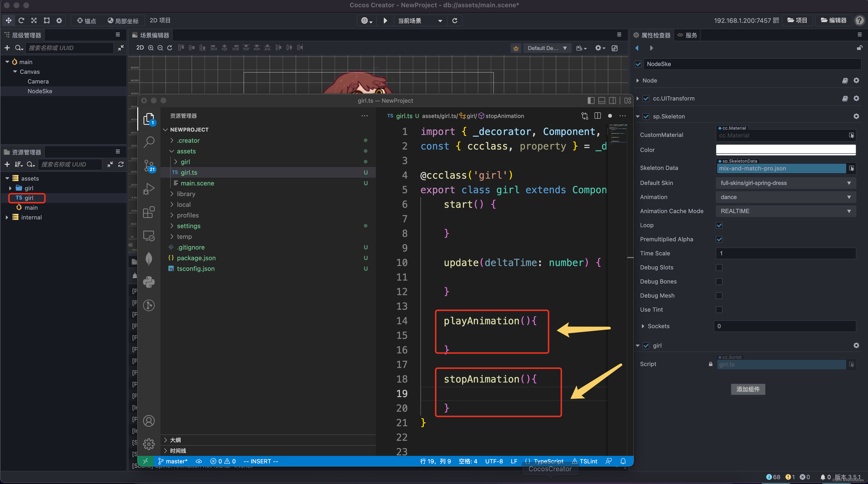
Task: Click the Python icon in activity bar
Action: tap(149, 282)
